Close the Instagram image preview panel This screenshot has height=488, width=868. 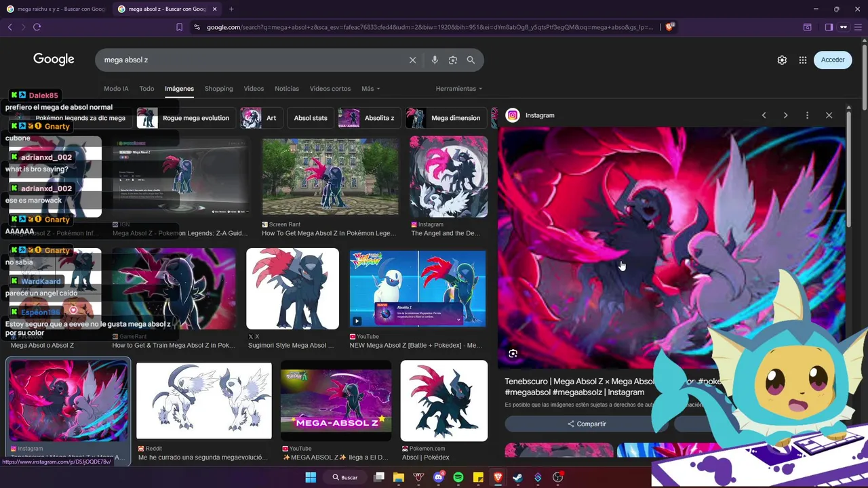[829, 115]
